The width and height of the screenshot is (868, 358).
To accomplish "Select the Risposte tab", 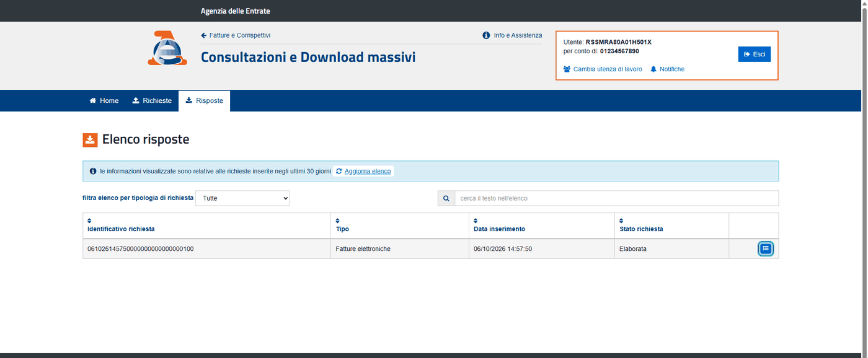I will [x=205, y=101].
